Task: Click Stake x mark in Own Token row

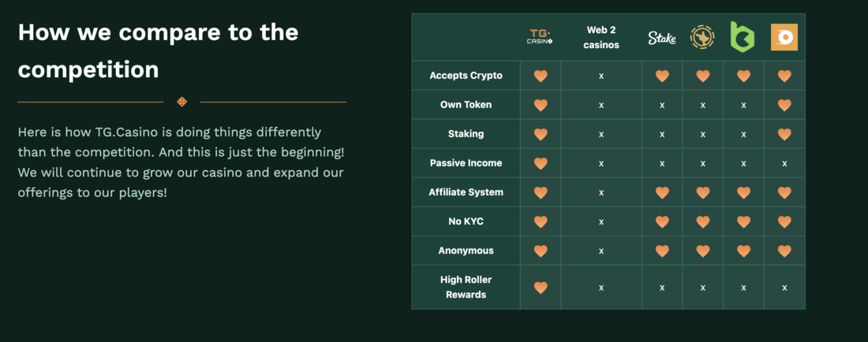Action: 662,105
